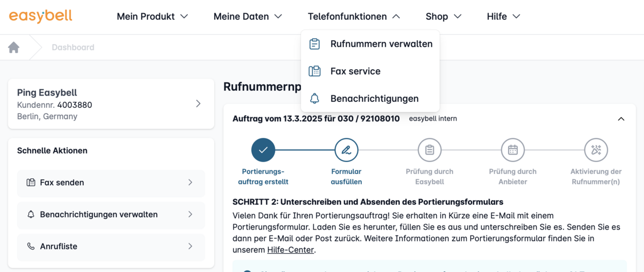Open the Ping Easybell customer card
Image resolution: width=644 pixels, height=272 pixels.
(x=111, y=104)
